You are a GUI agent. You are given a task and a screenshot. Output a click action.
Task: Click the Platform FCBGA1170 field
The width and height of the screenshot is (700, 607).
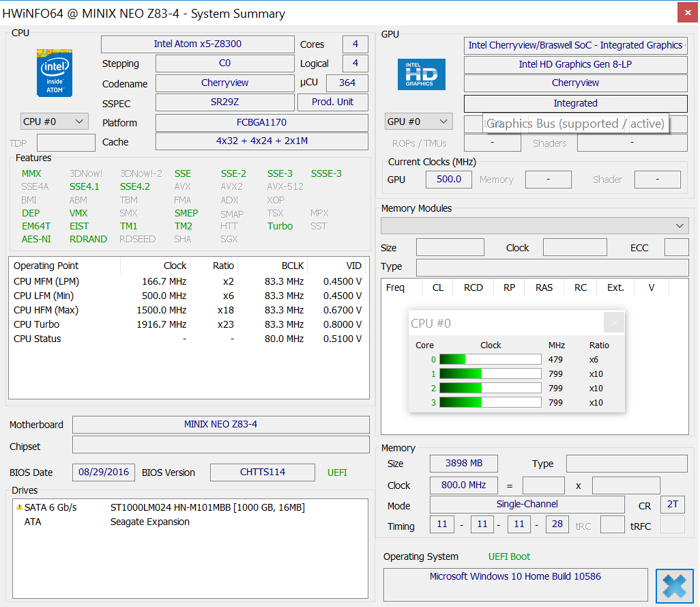[x=261, y=122]
